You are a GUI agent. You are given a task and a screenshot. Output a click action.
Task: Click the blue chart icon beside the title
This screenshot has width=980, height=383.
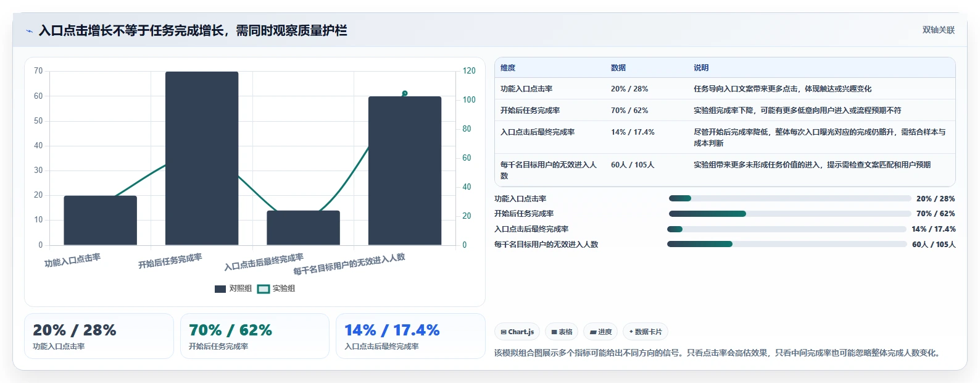point(29,31)
